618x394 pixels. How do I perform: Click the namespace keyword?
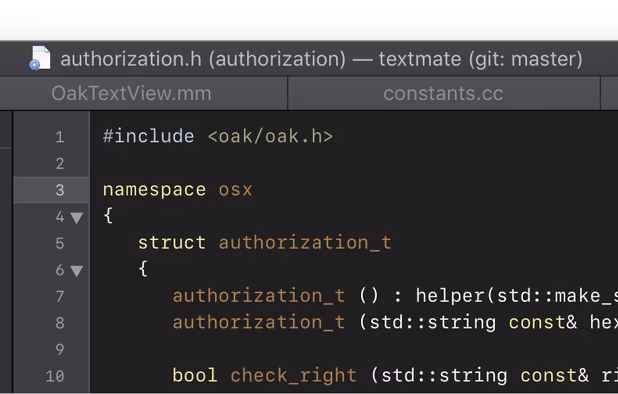point(154,190)
